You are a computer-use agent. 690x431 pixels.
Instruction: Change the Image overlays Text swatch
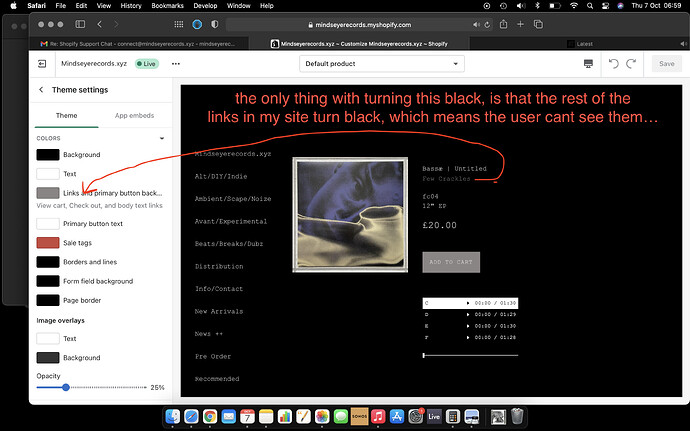tap(48, 339)
